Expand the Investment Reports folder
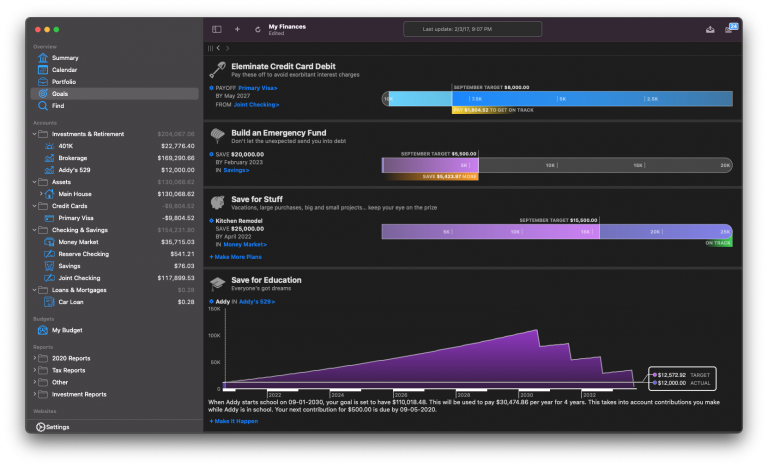The height and width of the screenshot is (467, 768). tap(35, 394)
